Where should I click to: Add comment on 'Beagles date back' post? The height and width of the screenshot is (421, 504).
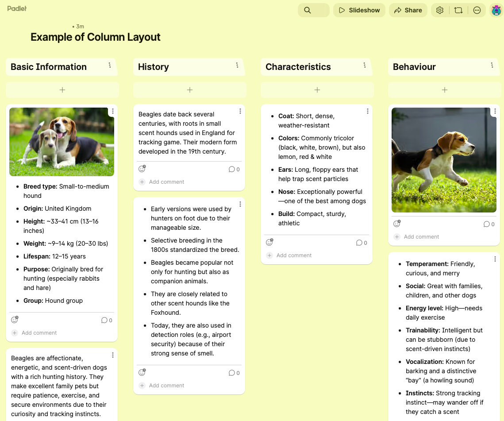162,182
